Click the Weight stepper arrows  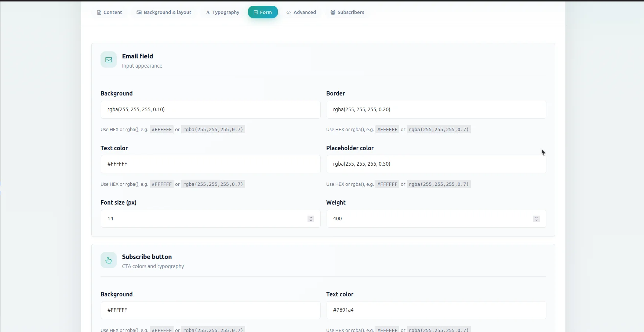point(536,219)
